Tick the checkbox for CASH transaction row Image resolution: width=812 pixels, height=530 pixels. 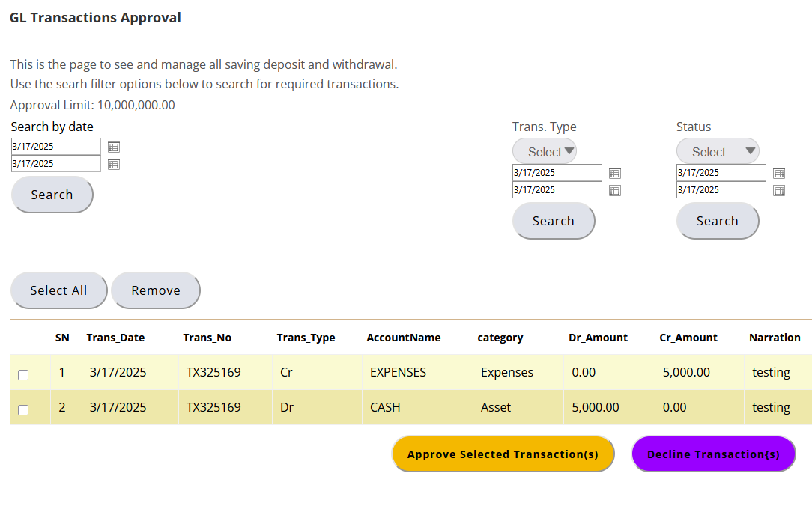23,409
